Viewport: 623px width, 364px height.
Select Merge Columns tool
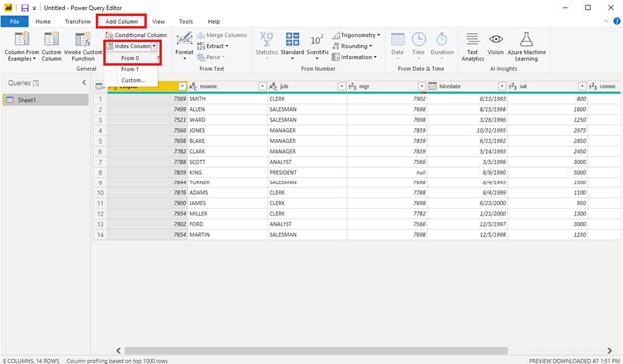[x=222, y=35]
